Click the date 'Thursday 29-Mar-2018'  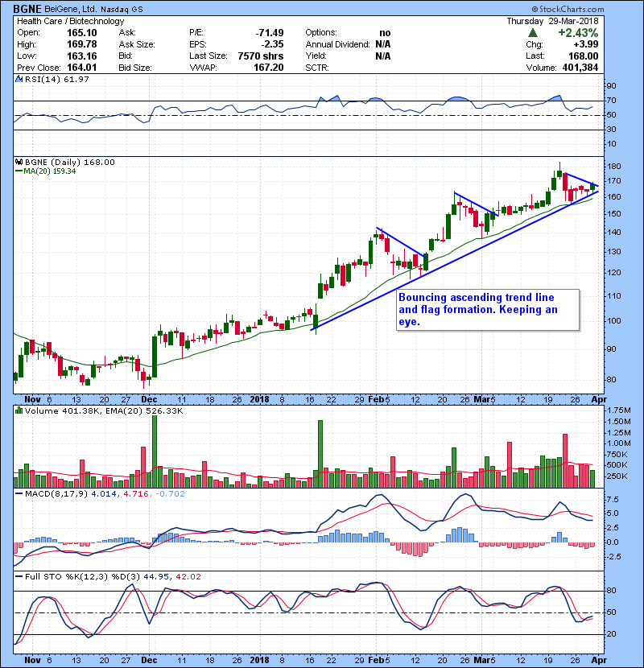[x=552, y=21]
